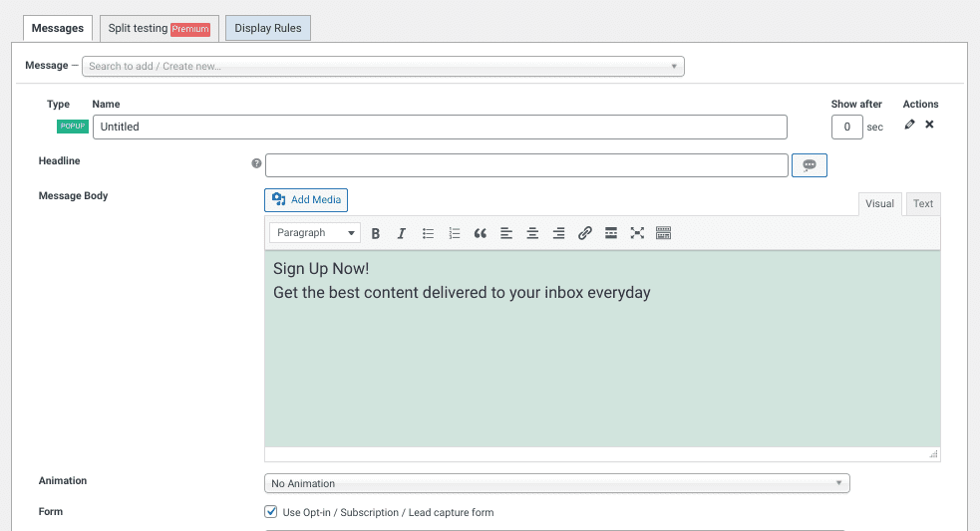
Task: Insert a blockquote
Action: click(x=480, y=233)
